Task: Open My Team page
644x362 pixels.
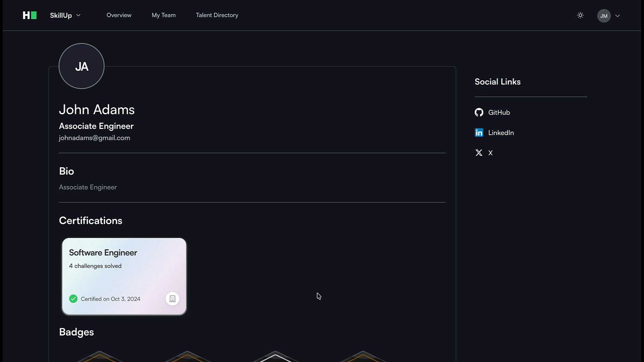Action: [163, 15]
